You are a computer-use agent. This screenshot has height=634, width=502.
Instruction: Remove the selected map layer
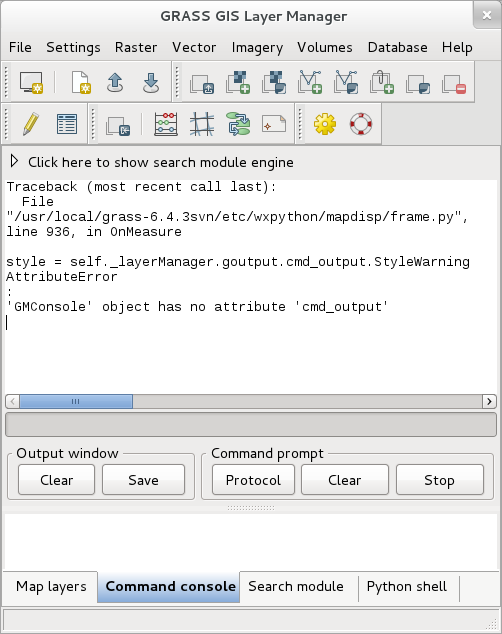click(454, 84)
